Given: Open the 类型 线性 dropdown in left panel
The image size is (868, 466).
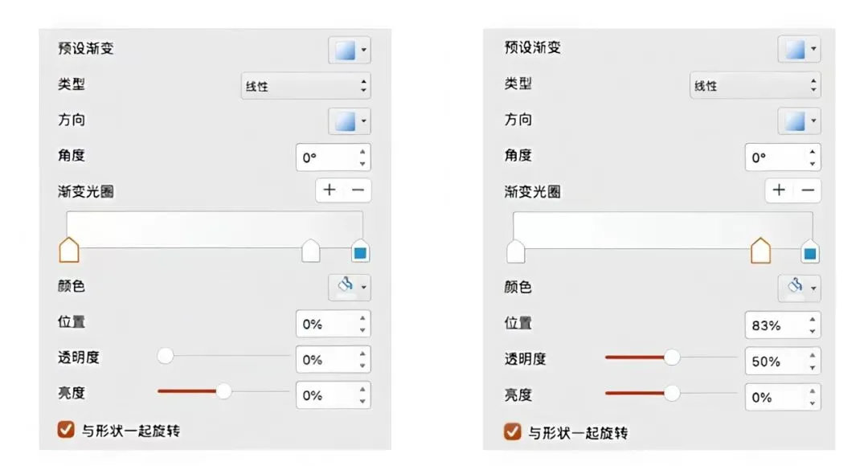Looking at the screenshot, I should pos(305,86).
